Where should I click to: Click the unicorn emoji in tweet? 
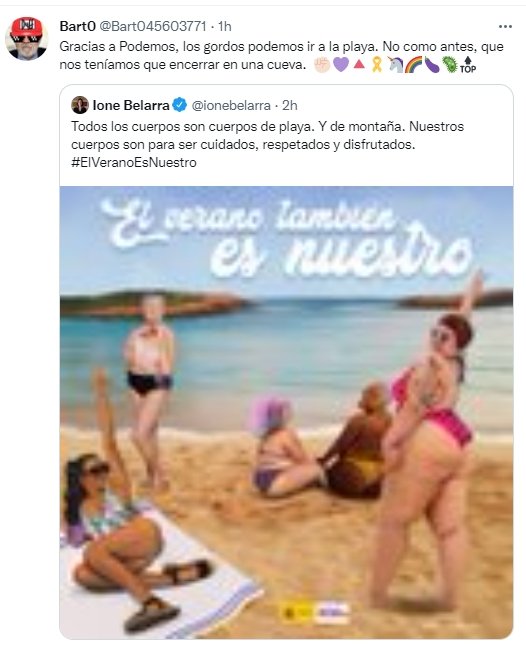click(x=396, y=65)
